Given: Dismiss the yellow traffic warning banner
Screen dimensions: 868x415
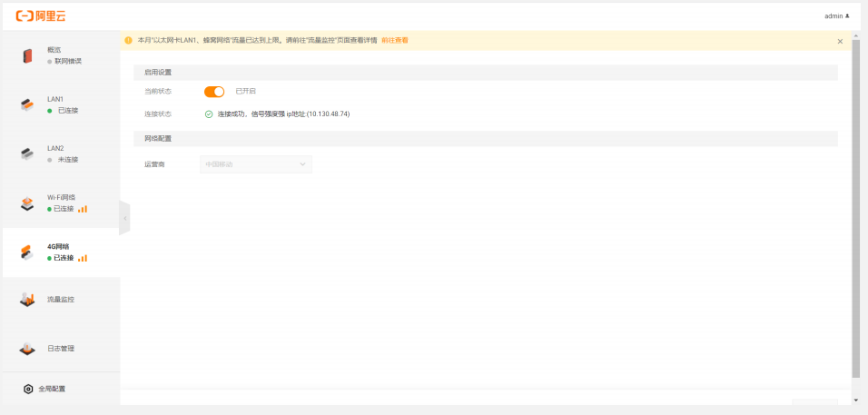Looking at the screenshot, I should (x=840, y=41).
